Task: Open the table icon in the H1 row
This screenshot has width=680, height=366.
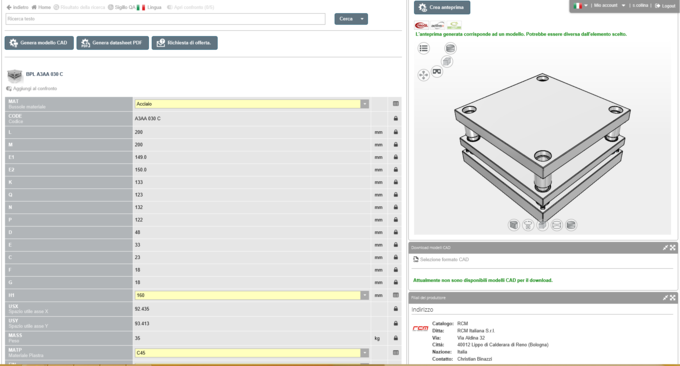Action: (x=396, y=295)
